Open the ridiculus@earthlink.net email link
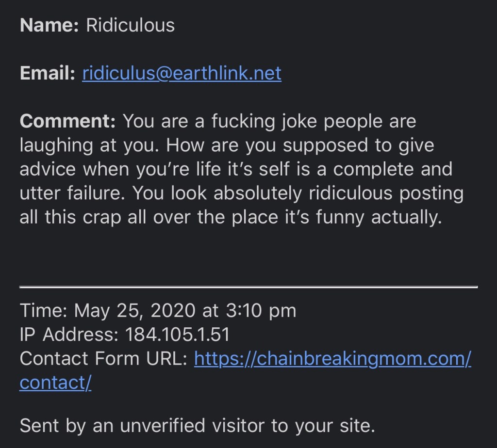497x448 pixels. point(182,73)
